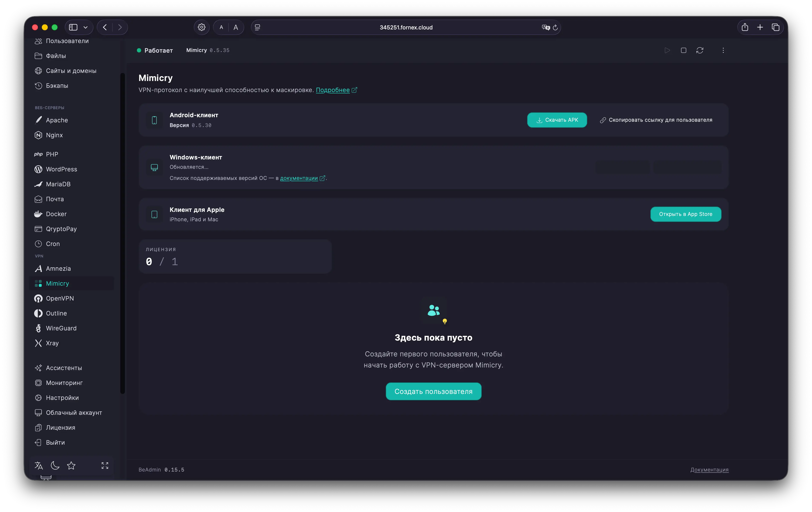812x512 pixels.
Task: Open the three-dot more options menu
Action: pyautogui.click(x=723, y=50)
